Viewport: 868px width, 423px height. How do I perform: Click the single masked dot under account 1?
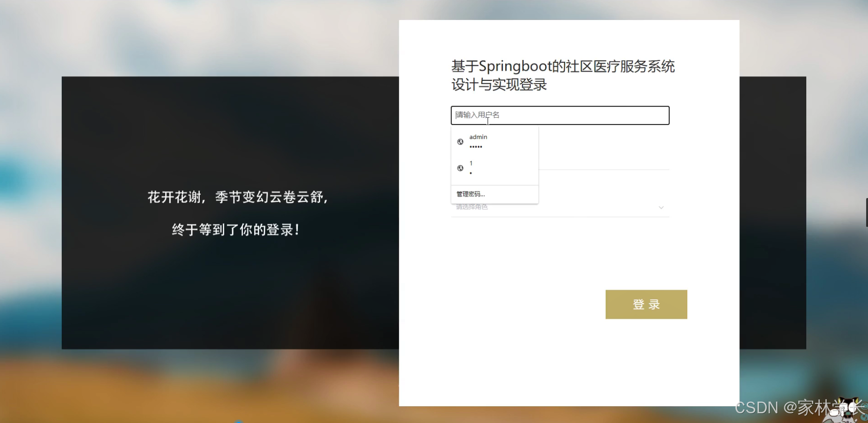pyautogui.click(x=470, y=173)
